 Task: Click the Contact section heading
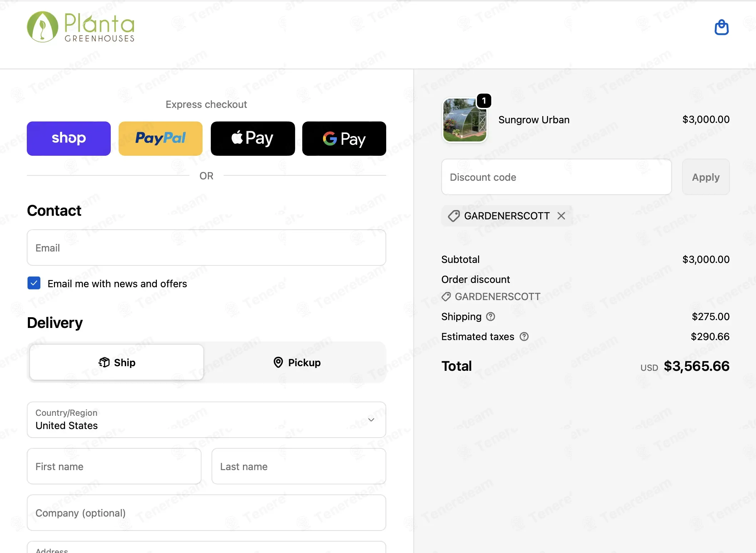pos(54,210)
